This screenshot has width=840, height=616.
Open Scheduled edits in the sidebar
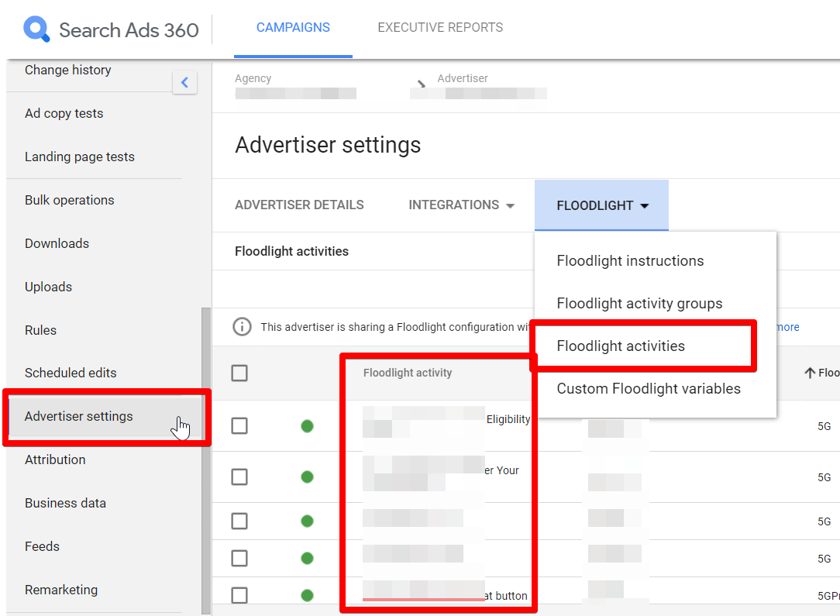[x=71, y=373]
